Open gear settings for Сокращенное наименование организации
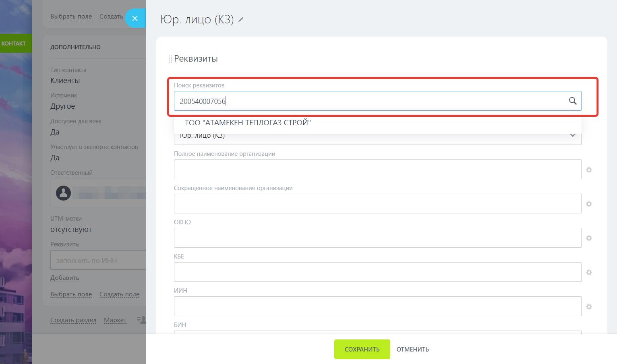 click(589, 204)
